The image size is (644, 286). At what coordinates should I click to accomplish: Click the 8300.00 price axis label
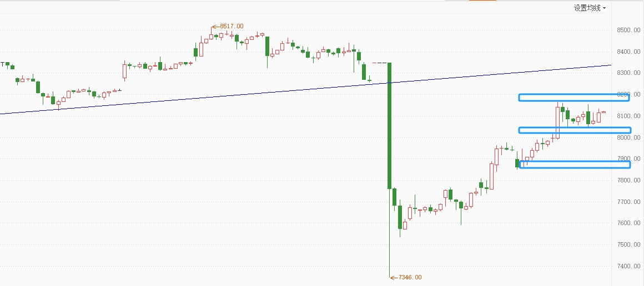tap(628, 73)
